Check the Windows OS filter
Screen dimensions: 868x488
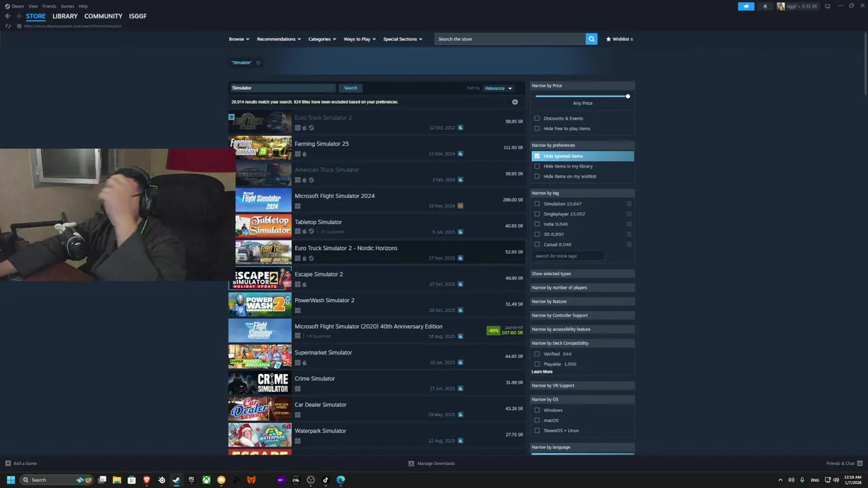(x=537, y=410)
